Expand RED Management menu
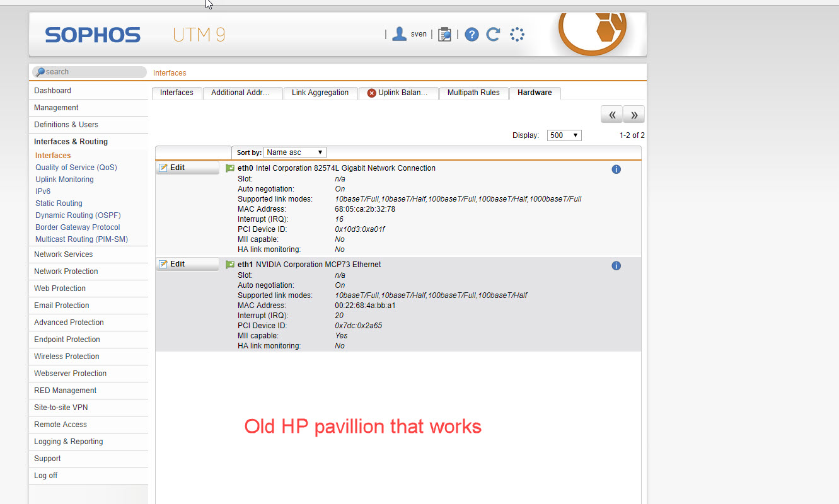The height and width of the screenshot is (504, 839). [x=88, y=391]
